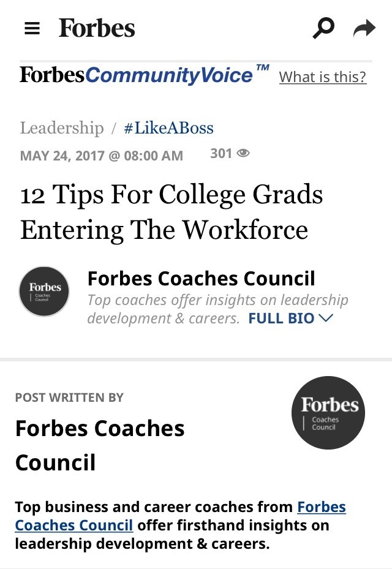The width and height of the screenshot is (392, 569).
Task: Click the Forbes logo in header
Action: pyautogui.click(x=97, y=28)
